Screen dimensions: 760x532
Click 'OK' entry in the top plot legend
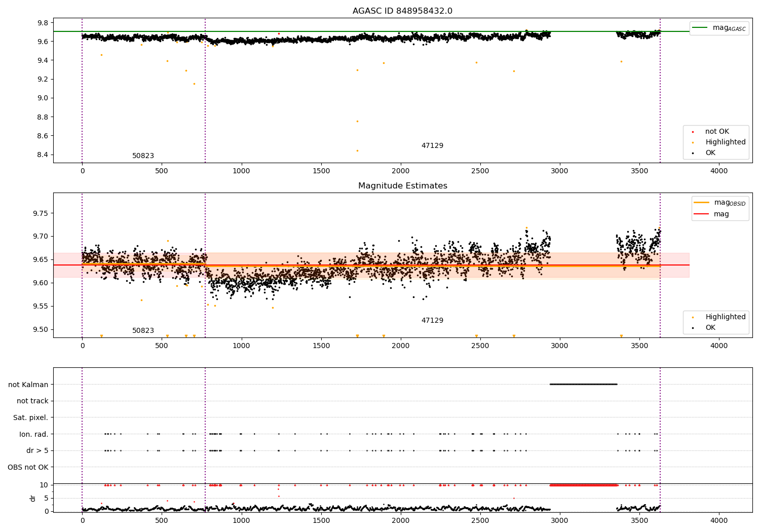710,153
